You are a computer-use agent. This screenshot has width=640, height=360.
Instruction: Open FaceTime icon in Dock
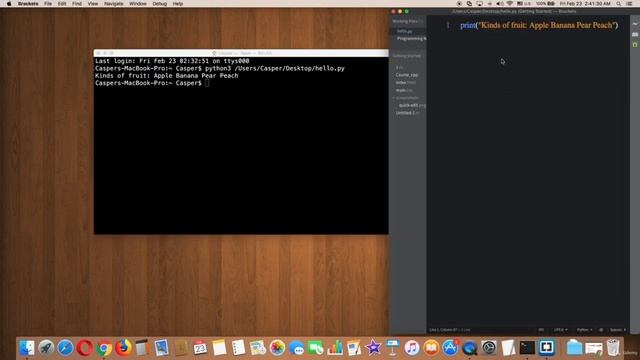tap(316, 348)
